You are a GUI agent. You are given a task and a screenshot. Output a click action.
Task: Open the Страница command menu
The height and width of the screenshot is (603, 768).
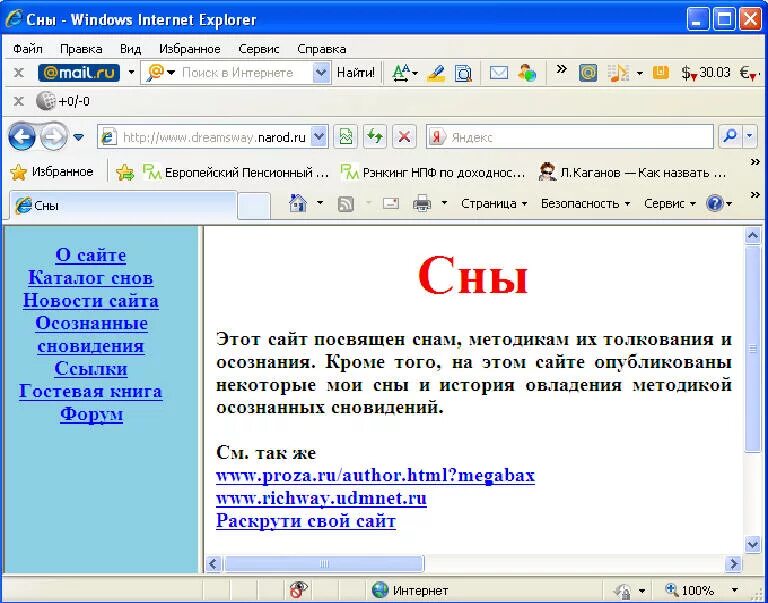tap(494, 204)
